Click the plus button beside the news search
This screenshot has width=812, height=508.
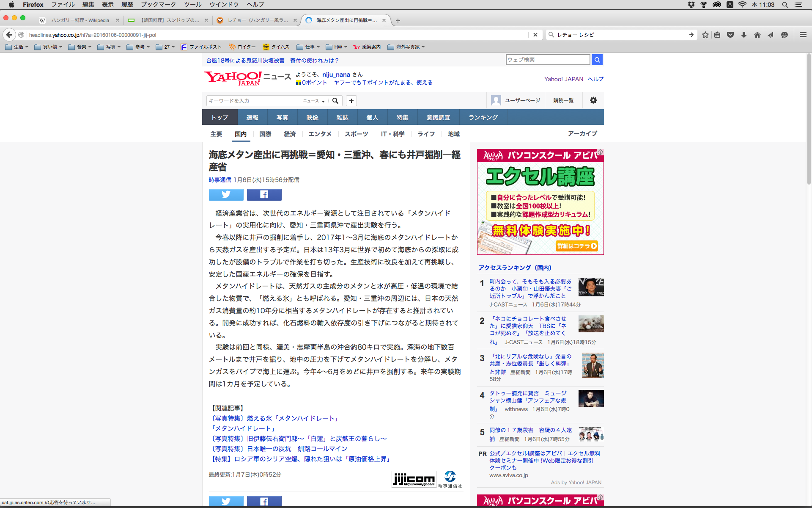pyautogui.click(x=351, y=101)
